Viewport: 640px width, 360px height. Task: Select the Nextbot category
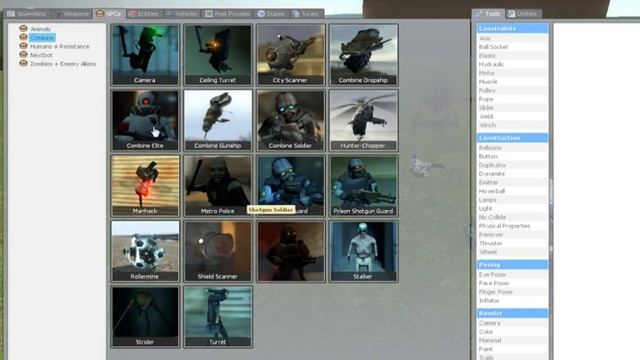41,55
